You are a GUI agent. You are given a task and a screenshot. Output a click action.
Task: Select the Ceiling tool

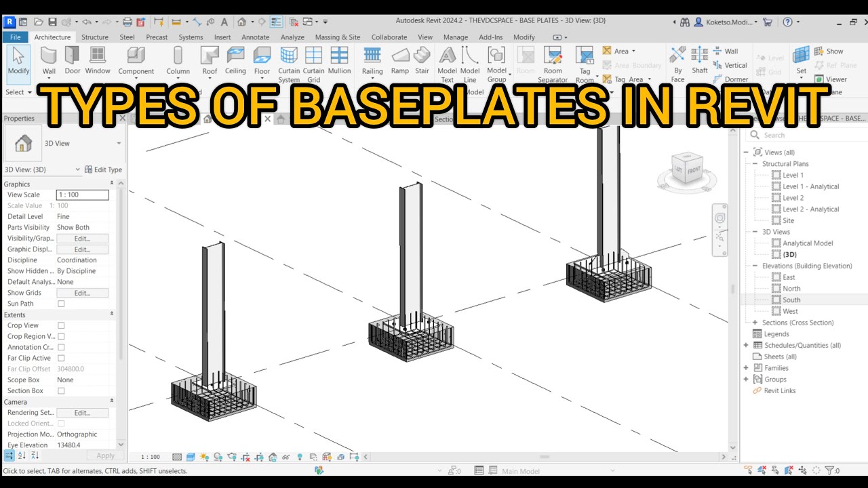pos(235,60)
